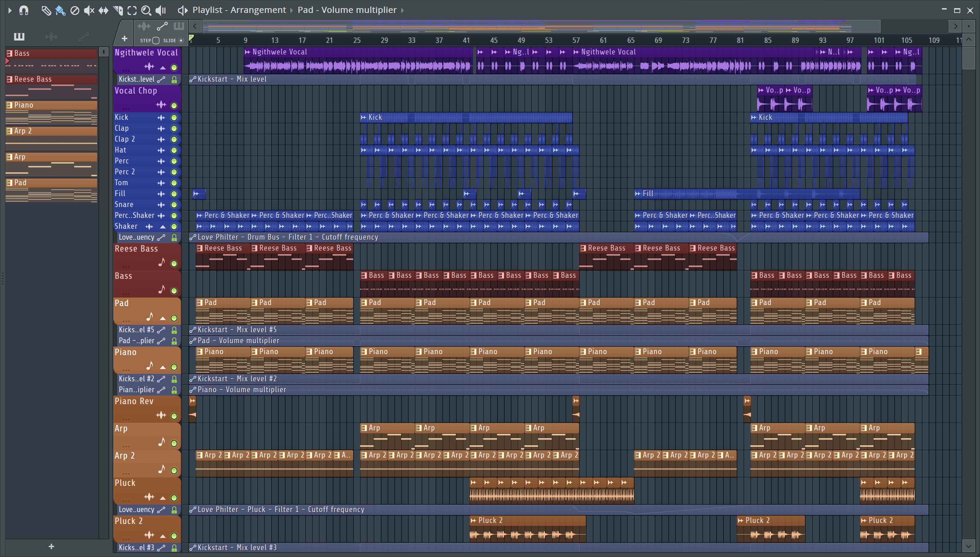Select the Playback speaker tool
Image resolution: width=980 pixels, height=557 pixels.
[161, 10]
